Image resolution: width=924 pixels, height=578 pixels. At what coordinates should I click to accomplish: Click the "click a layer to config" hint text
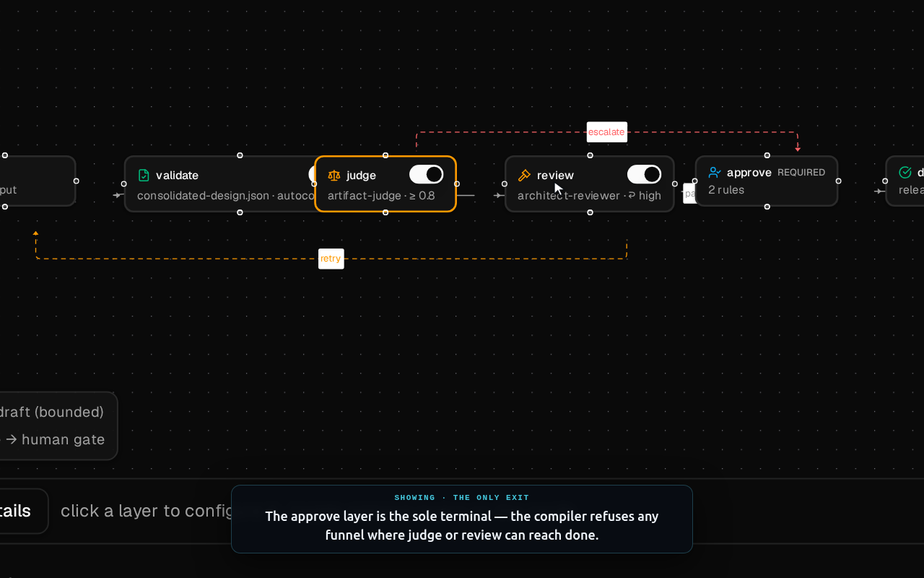pyautogui.click(x=146, y=511)
